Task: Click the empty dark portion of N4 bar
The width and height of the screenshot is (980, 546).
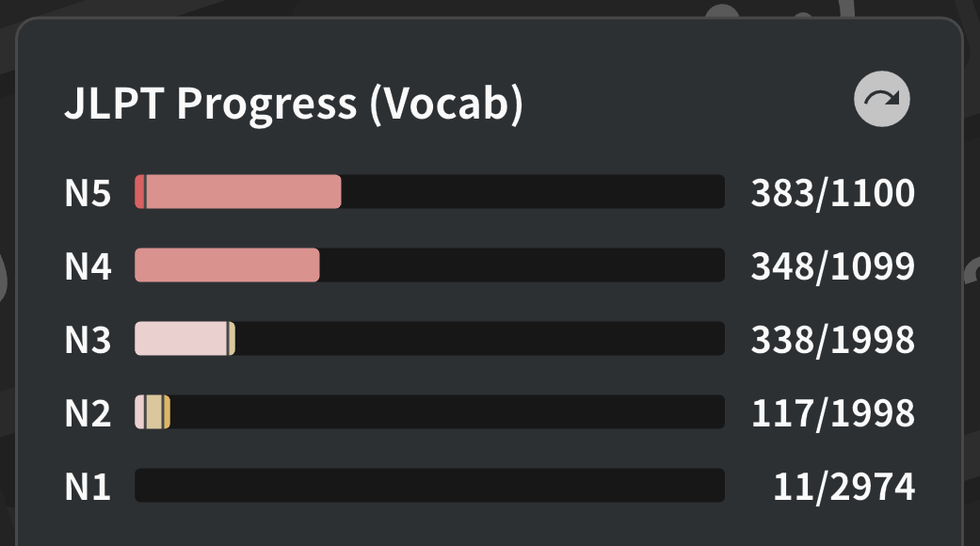Action: 522,265
